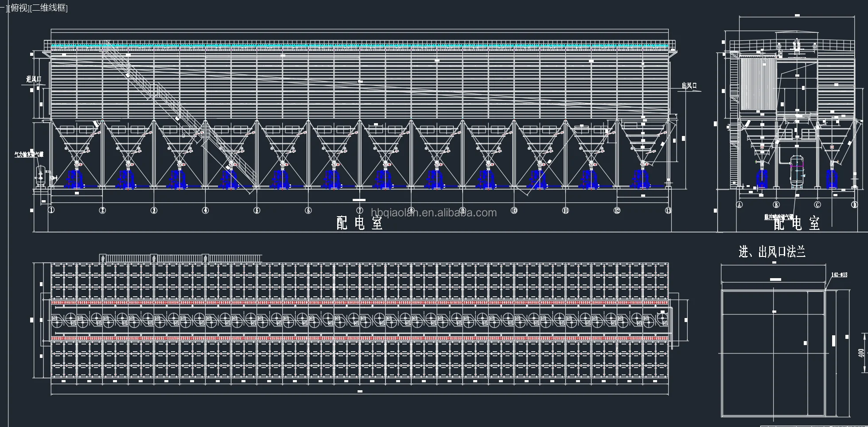Open the 俯视 view controls menu
868x427 pixels.
(x=19, y=8)
